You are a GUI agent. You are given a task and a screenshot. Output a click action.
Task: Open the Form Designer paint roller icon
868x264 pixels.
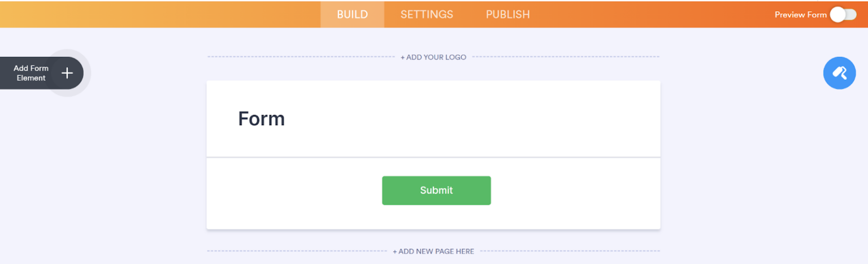[x=839, y=73]
